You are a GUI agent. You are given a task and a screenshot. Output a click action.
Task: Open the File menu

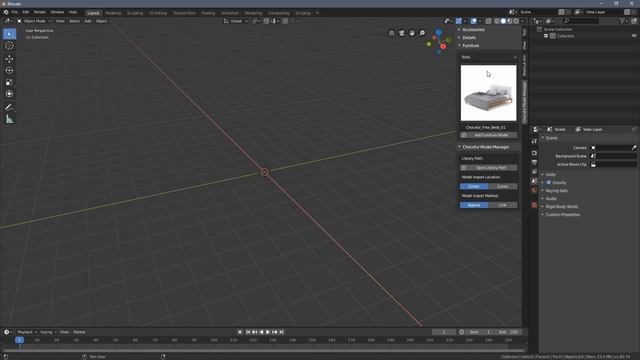pos(15,13)
